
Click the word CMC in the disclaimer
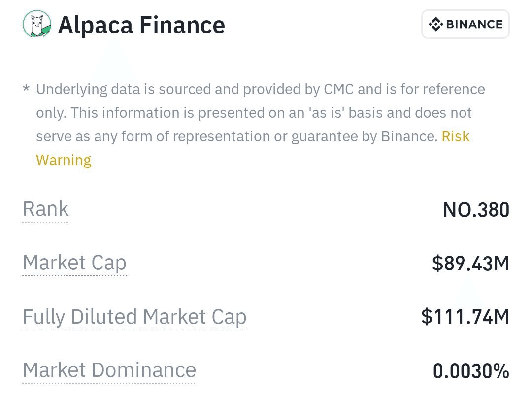(x=338, y=89)
